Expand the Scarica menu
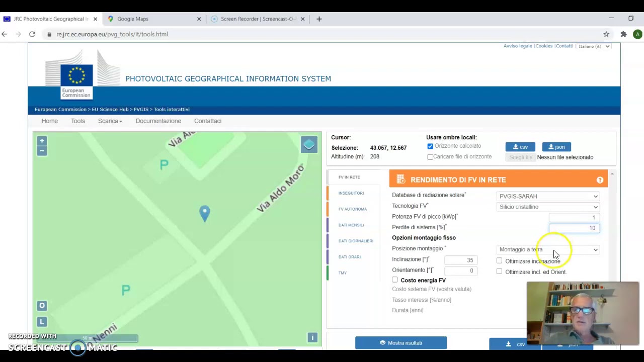Screen dimensions: 644x362 (x=110, y=121)
